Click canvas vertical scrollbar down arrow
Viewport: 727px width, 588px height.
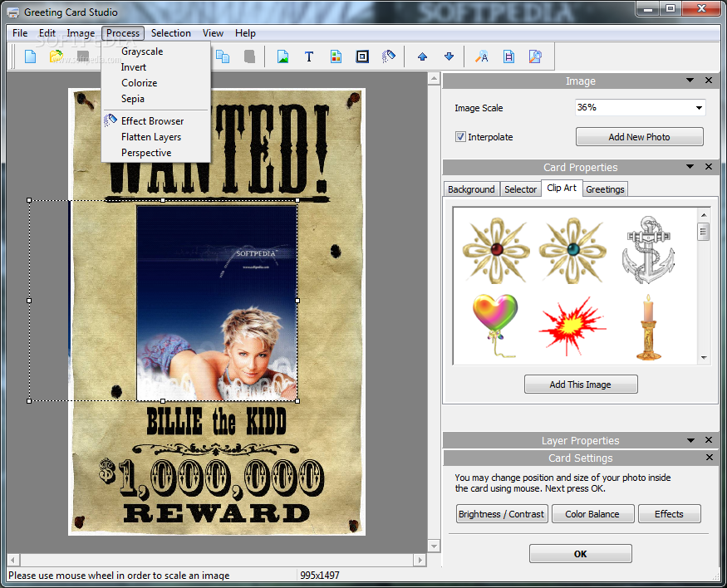(434, 546)
